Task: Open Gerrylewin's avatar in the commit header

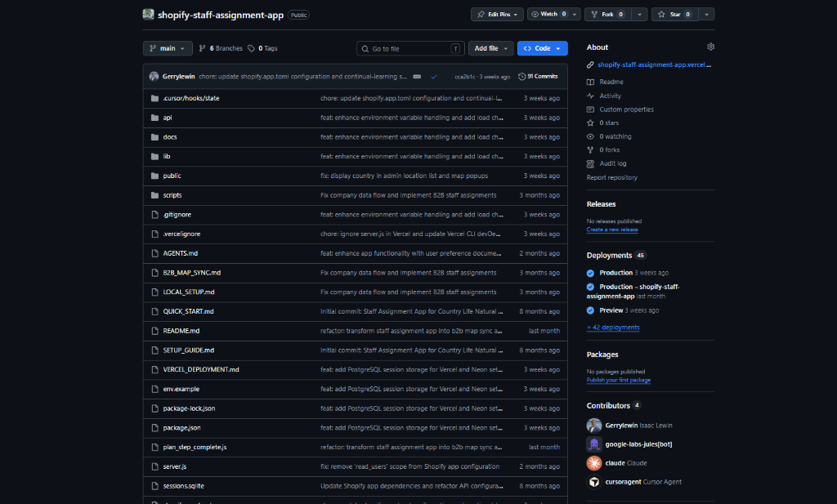Action: click(x=154, y=76)
